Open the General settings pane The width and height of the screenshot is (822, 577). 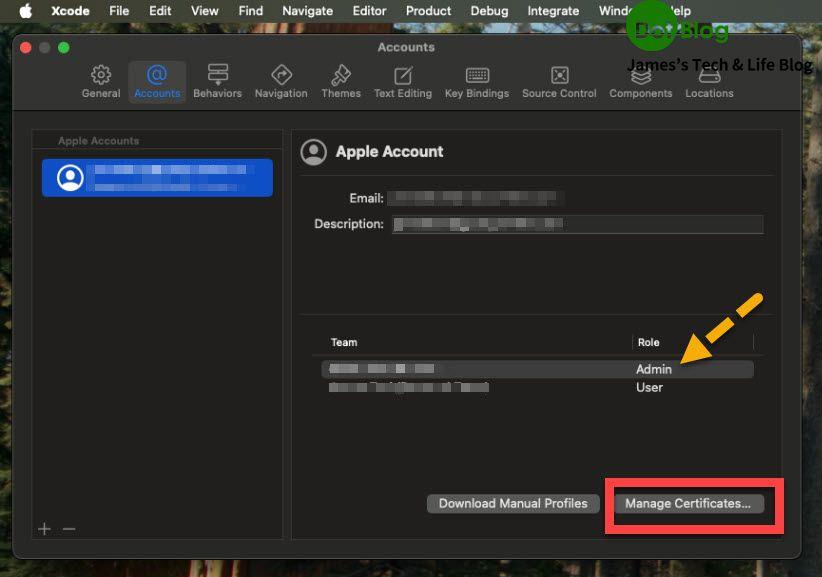coord(101,81)
